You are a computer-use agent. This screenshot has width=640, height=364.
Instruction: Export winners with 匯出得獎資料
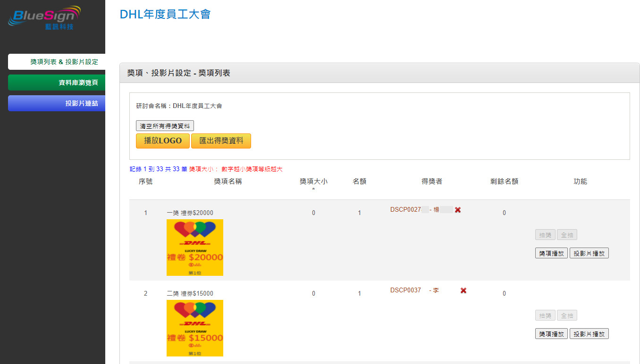pos(221,141)
